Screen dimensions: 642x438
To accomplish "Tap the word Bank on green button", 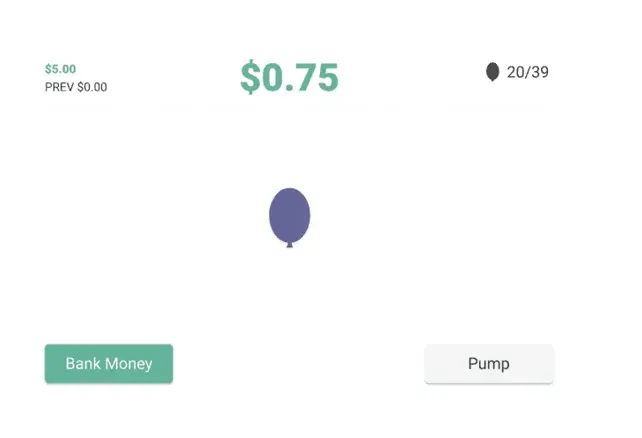I will [x=83, y=363].
